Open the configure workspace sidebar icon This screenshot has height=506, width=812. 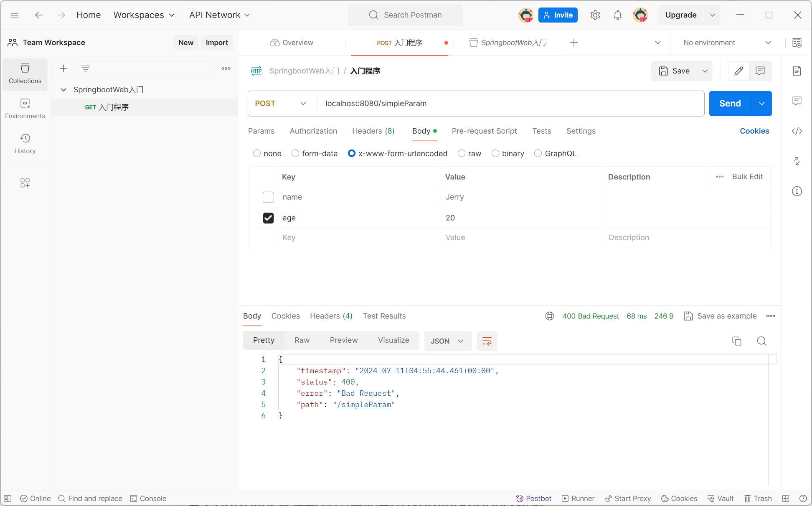pyautogui.click(x=25, y=183)
